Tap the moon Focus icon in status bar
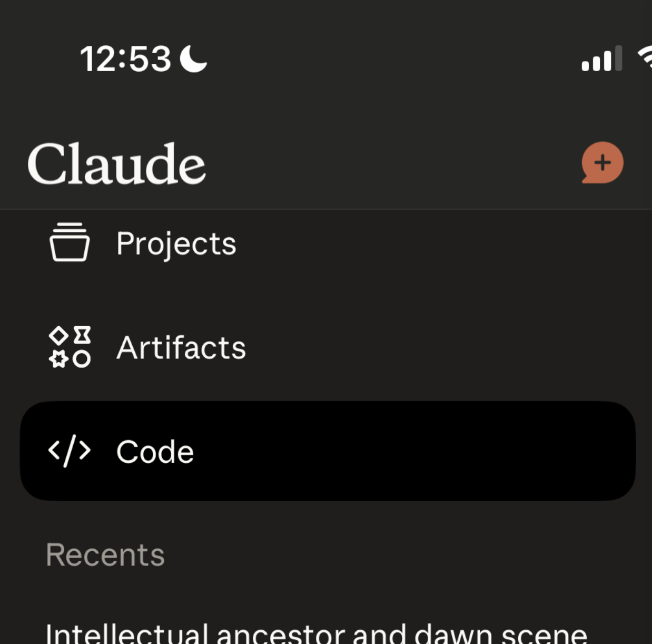Screen dimensions: 652x644 click(x=193, y=58)
